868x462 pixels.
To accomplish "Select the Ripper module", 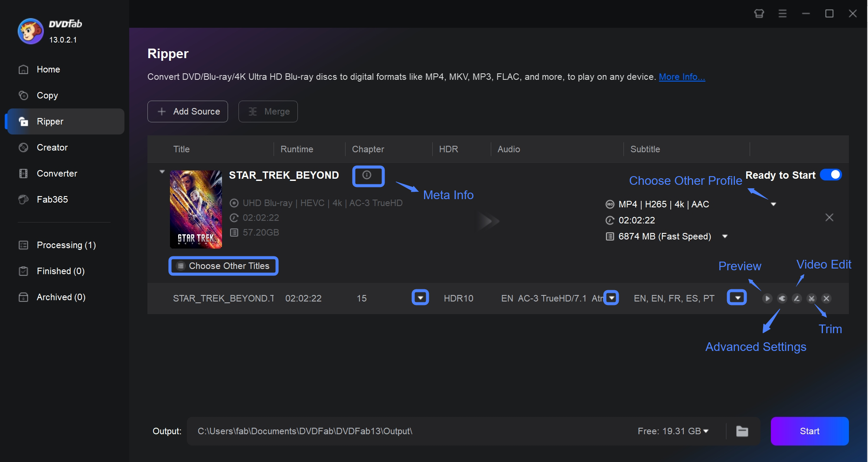I will (x=66, y=121).
